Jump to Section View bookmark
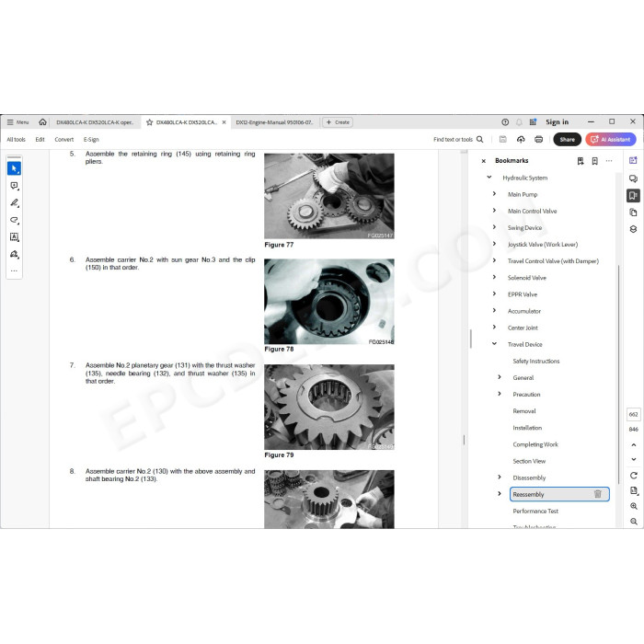This screenshot has width=644, height=644. coord(529,461)
